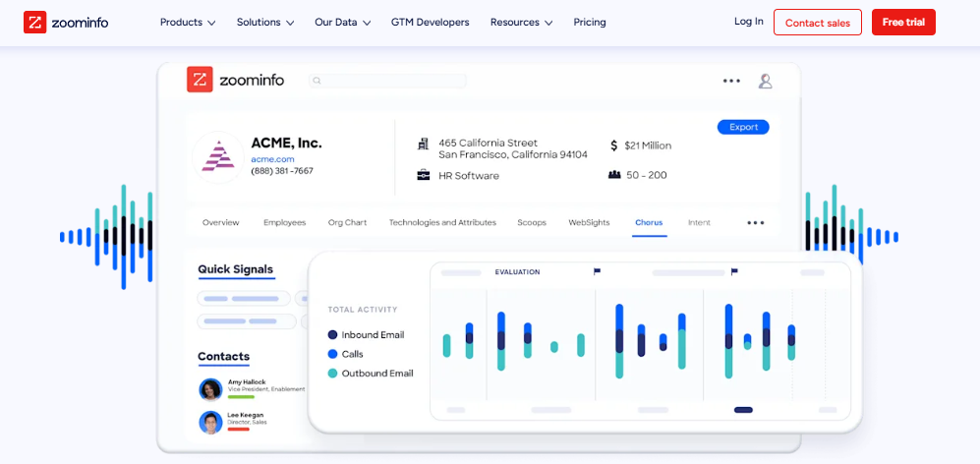Viewport: 980px width, 464px height.
Task: Open the acme.com link
Action: pos(272,159)
